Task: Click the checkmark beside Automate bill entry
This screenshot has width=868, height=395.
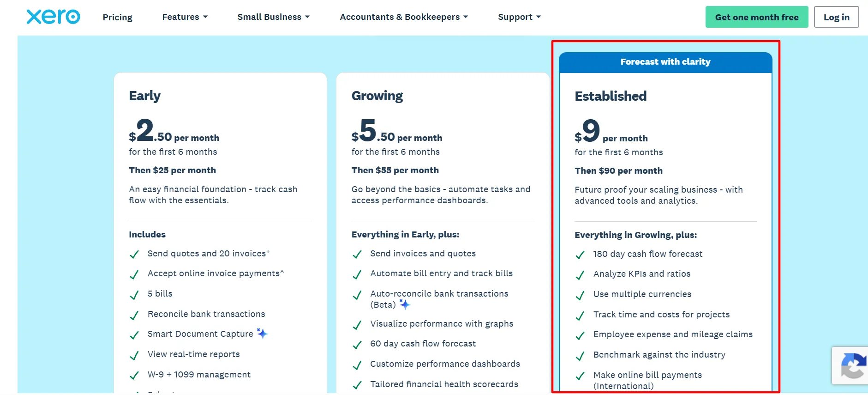Action: (x=357, y=274)
